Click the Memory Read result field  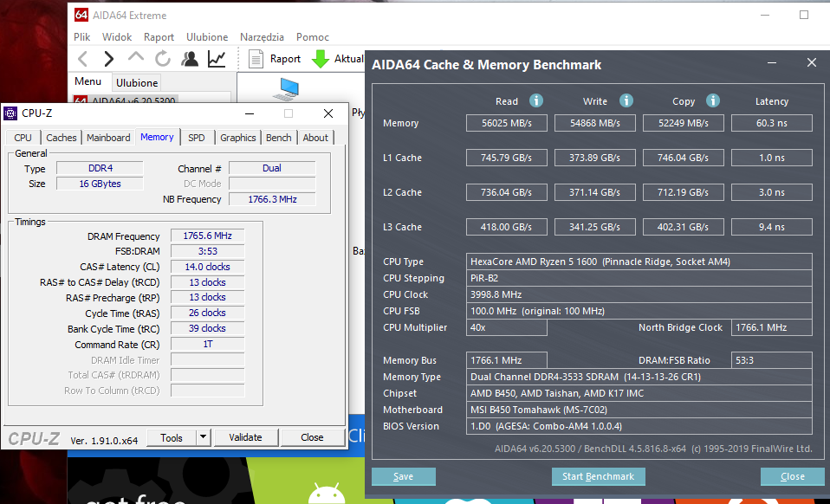(x=507, y=123)
